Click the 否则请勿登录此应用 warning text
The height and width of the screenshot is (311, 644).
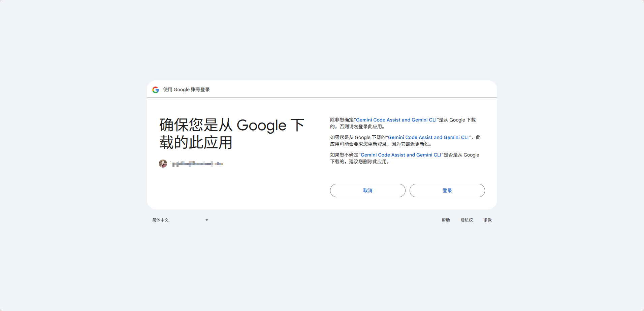click(x=362, y=127)
